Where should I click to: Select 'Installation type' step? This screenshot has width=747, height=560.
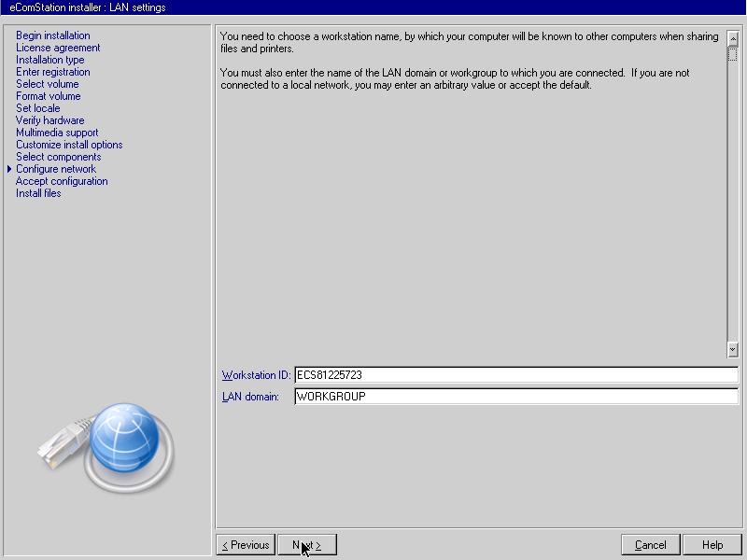pos(50,60)
